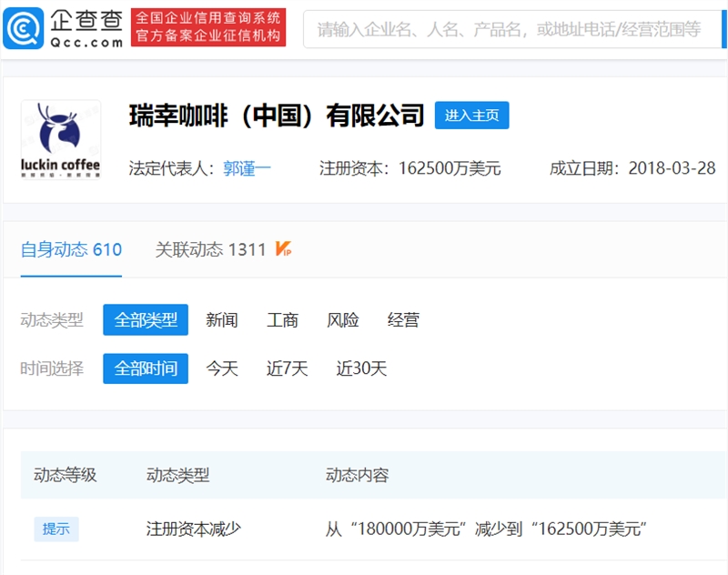Click the 提示 level tag
Viewport: 728px width, 575px height.
(x=56, y=529)
